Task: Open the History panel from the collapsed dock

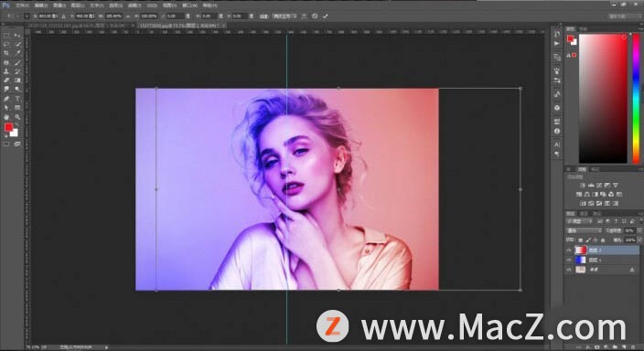Action: [x=557, y=34]
